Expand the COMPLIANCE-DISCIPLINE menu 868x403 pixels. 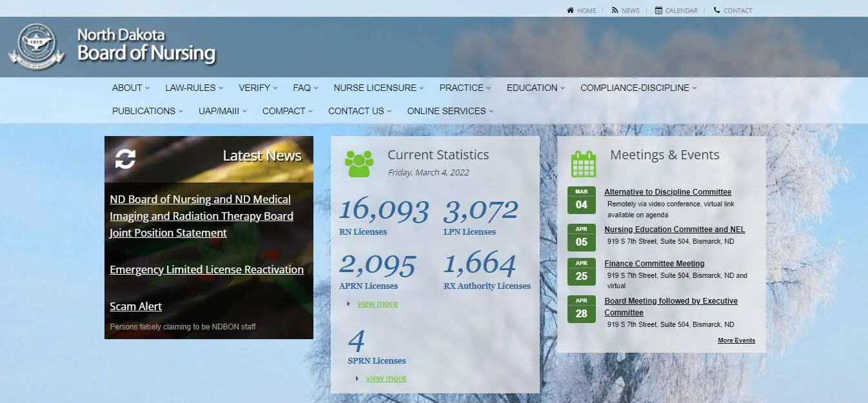[x=638, y=88]
